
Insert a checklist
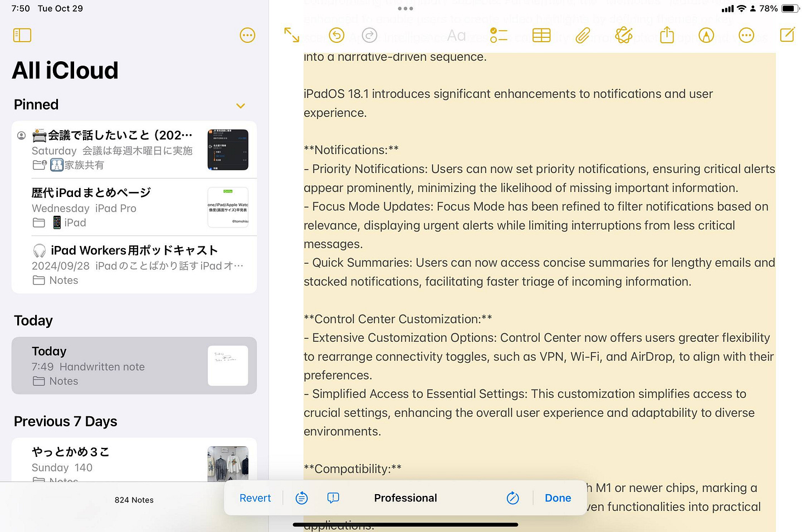pos(499,36)
